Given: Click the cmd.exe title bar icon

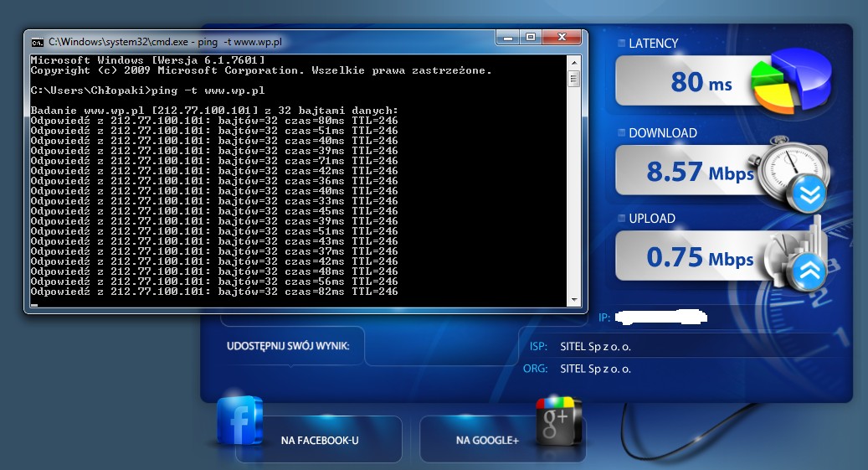Looking at the screenshot, I should [38, 42].
